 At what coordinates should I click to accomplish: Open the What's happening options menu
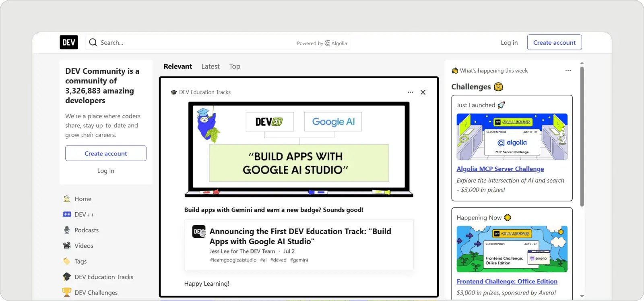(x=568, y=71)
